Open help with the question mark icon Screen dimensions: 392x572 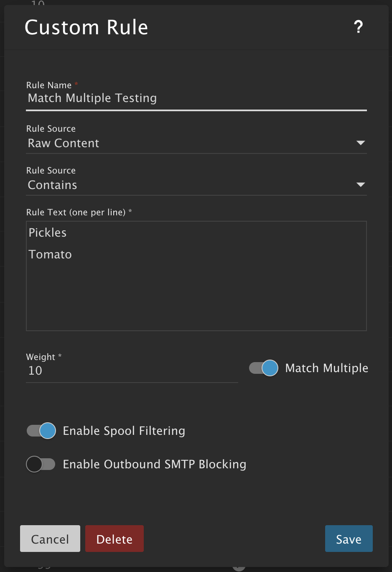tap(358, 27)
